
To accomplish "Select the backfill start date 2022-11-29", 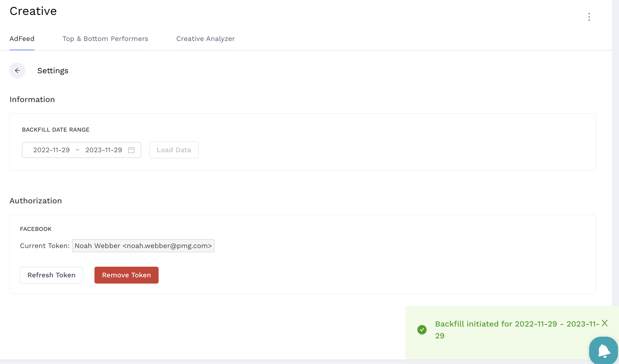I will pyautogui.click(x=51, y=150).
